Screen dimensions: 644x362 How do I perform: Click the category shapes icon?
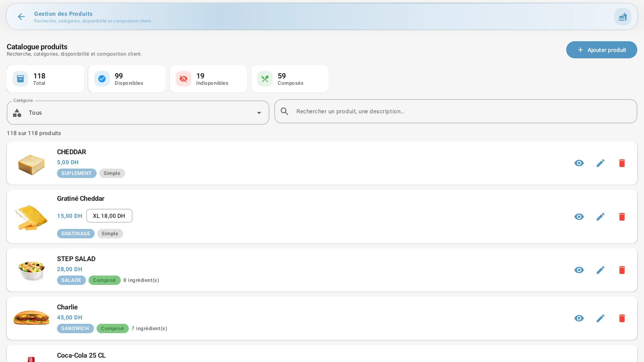click(17, 113)
